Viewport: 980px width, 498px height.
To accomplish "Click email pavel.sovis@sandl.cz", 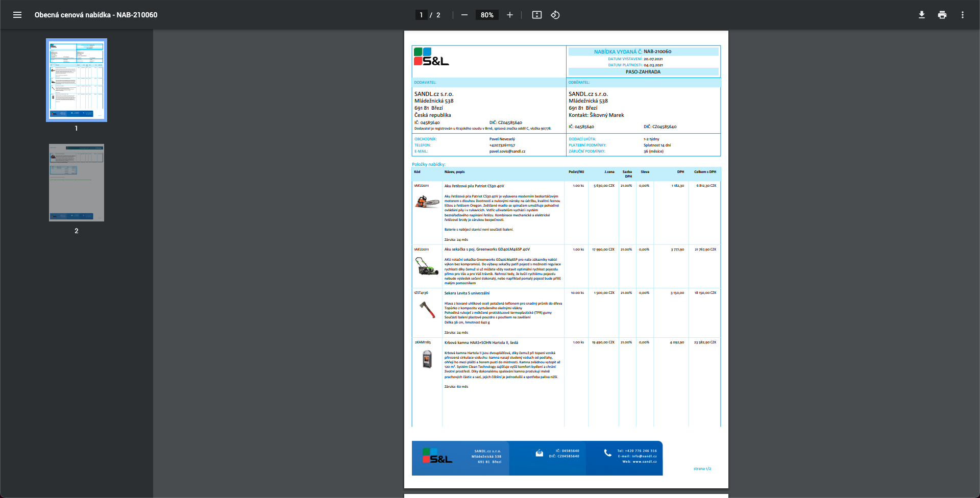I will (x=507, y=152).
